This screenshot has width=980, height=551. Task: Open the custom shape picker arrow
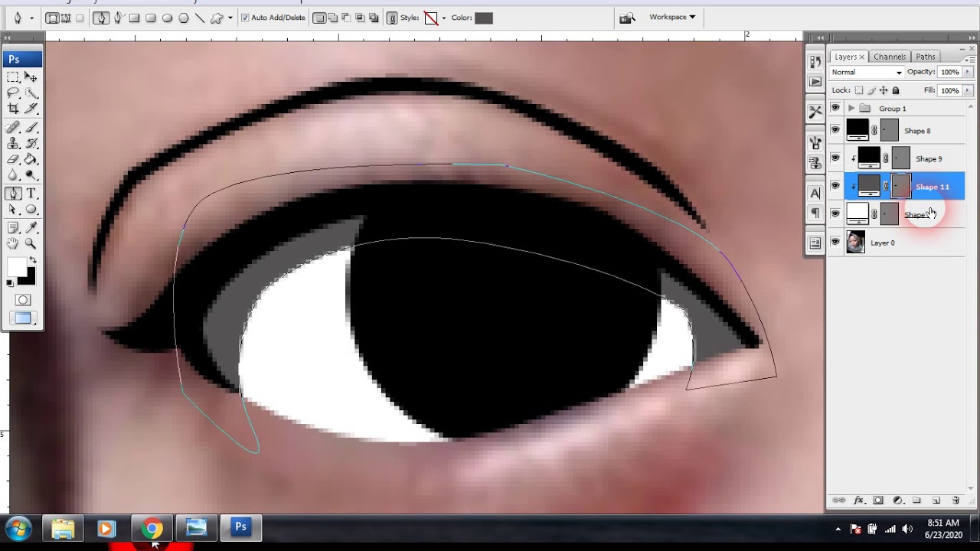pyautogui.click(x=230, y=18)
